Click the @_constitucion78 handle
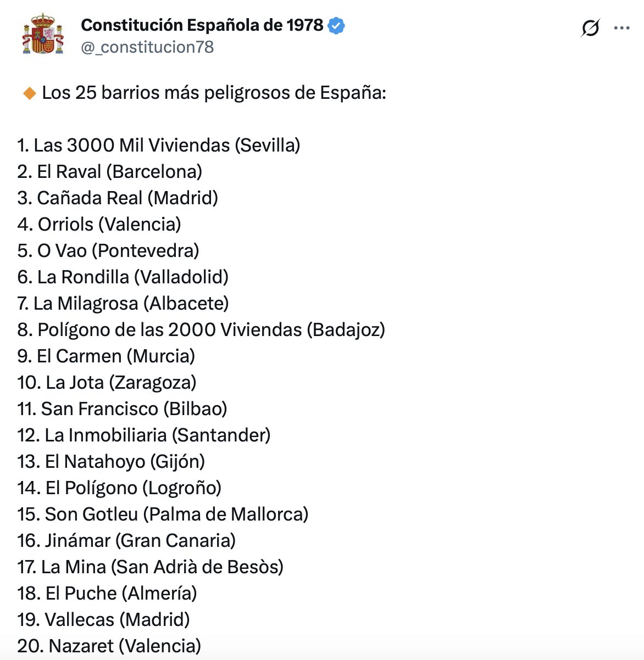The image size is (644, 660). [147, 47]
